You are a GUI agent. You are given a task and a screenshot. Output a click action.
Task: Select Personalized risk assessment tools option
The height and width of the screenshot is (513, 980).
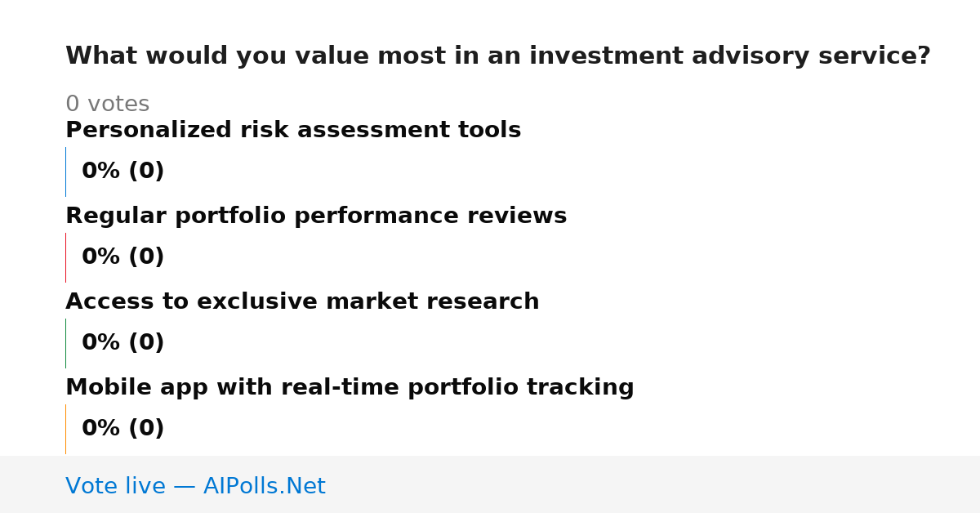[293, 131]
